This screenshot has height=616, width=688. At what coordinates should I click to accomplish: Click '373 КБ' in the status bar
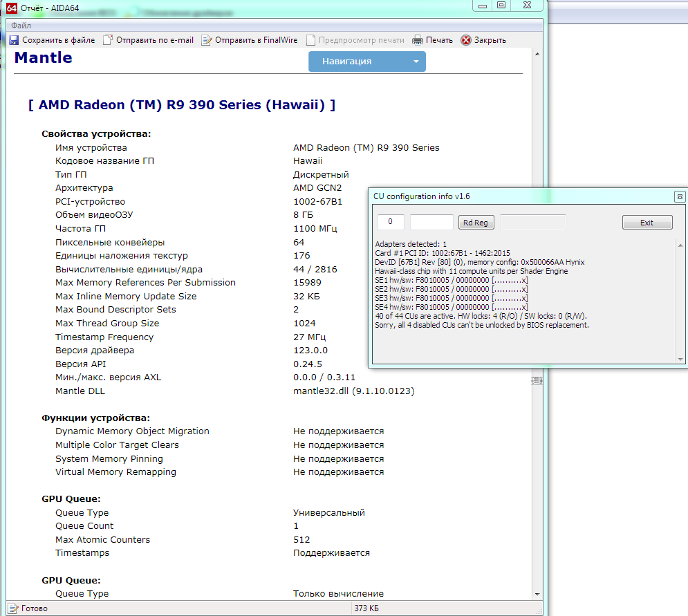point(366,608)
